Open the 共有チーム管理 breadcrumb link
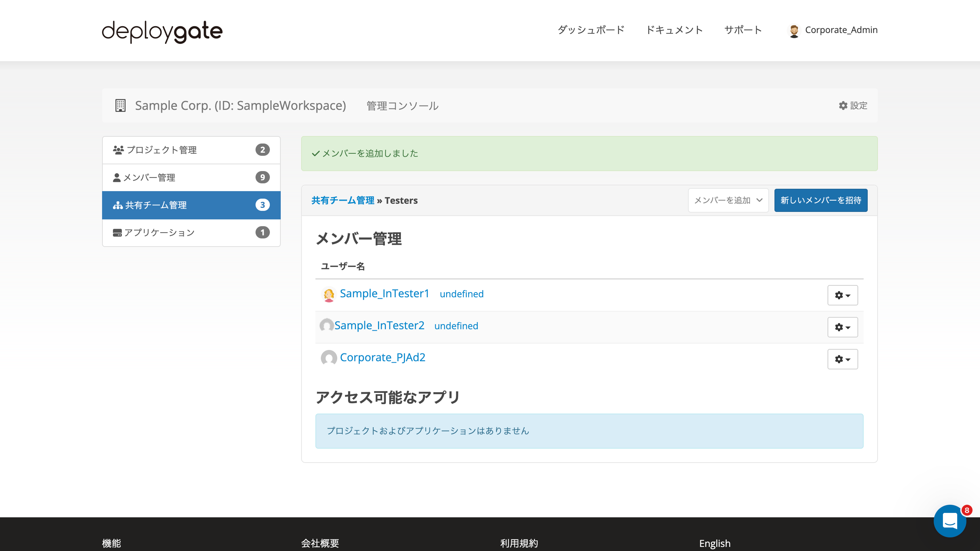The height and width of the screenshot is (551, 980). 342,200
